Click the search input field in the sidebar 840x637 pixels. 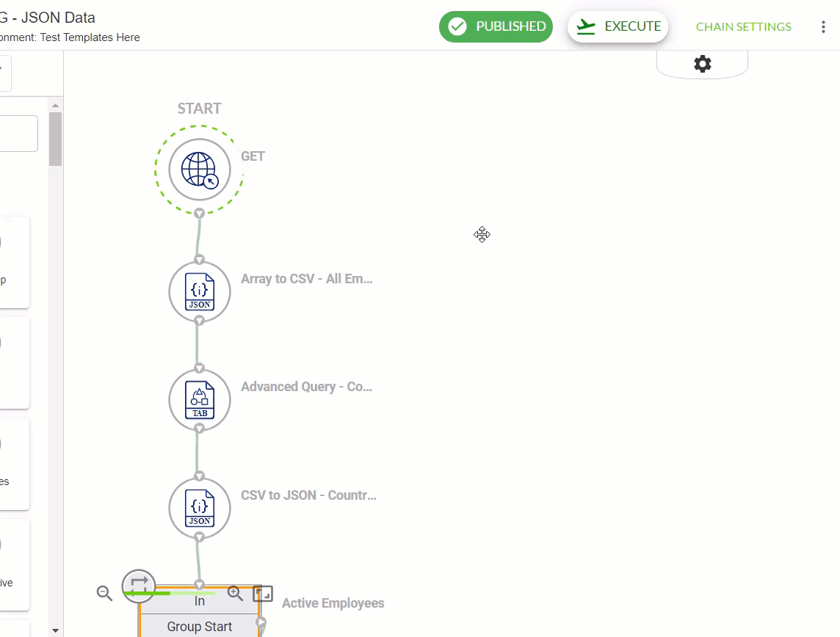point(18,134)
